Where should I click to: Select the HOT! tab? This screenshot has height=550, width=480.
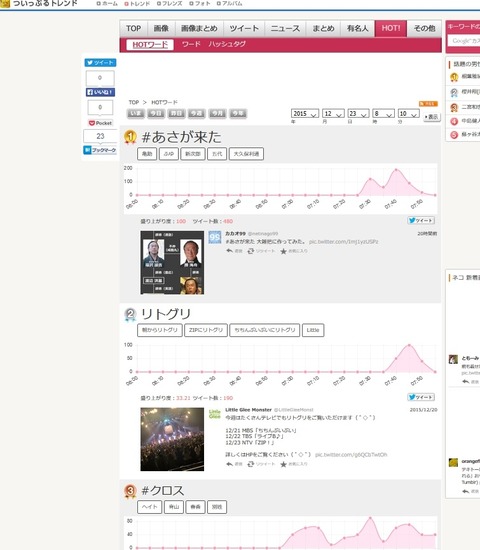tap(391, 28)
